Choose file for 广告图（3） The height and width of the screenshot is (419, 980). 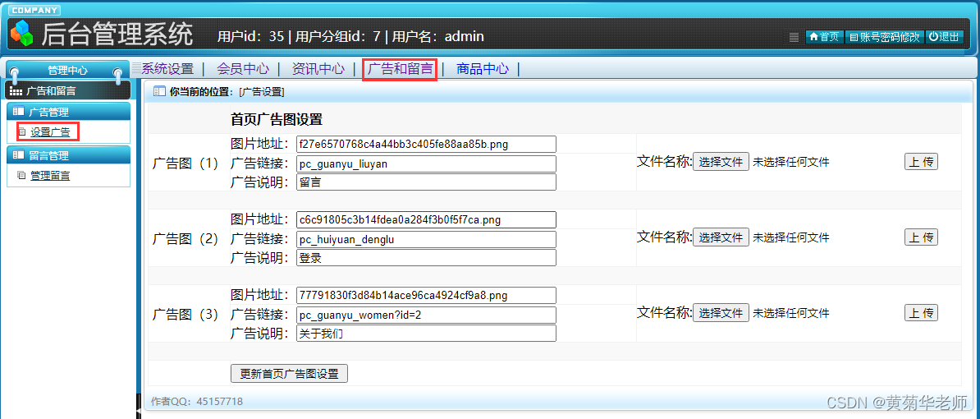click(721, 313)
